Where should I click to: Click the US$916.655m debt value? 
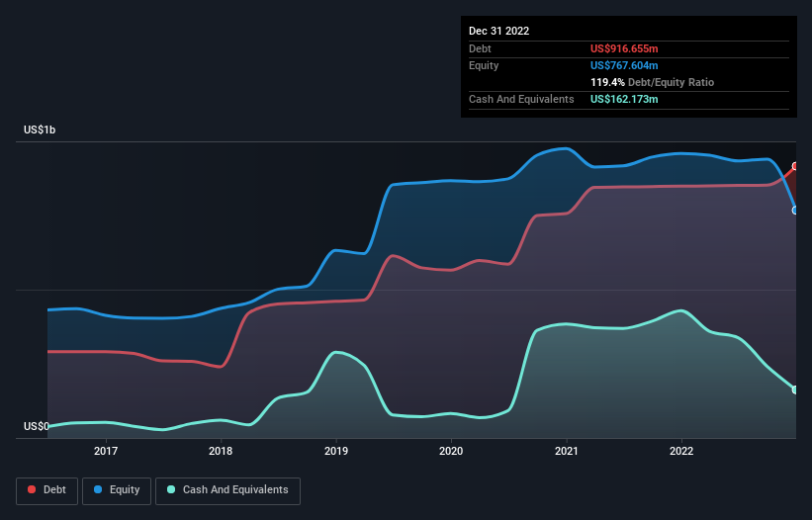pyautogui.click(x=624, y=48)
